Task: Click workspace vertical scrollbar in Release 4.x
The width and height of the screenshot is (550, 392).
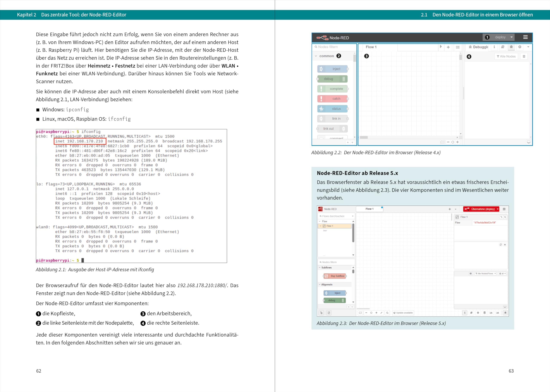Action: [460, 57]
